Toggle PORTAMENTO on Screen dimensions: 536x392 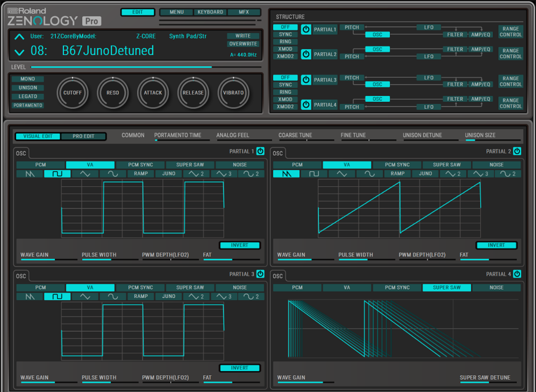[28, 105]
